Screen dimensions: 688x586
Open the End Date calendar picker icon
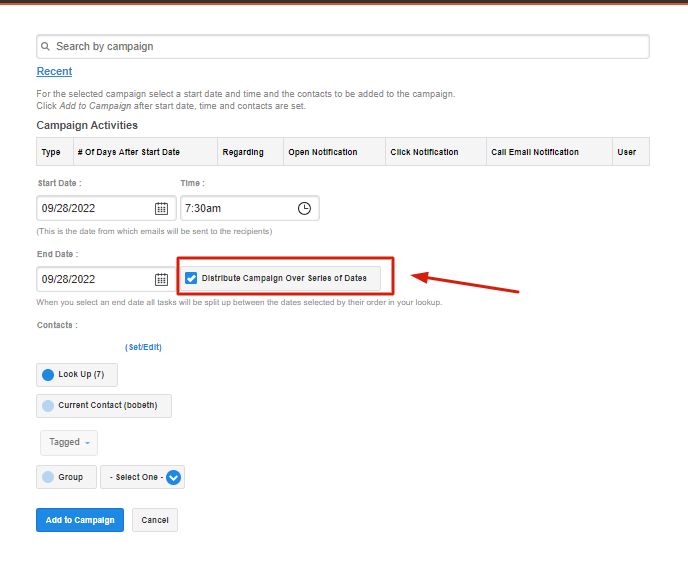tap(161, 279)
